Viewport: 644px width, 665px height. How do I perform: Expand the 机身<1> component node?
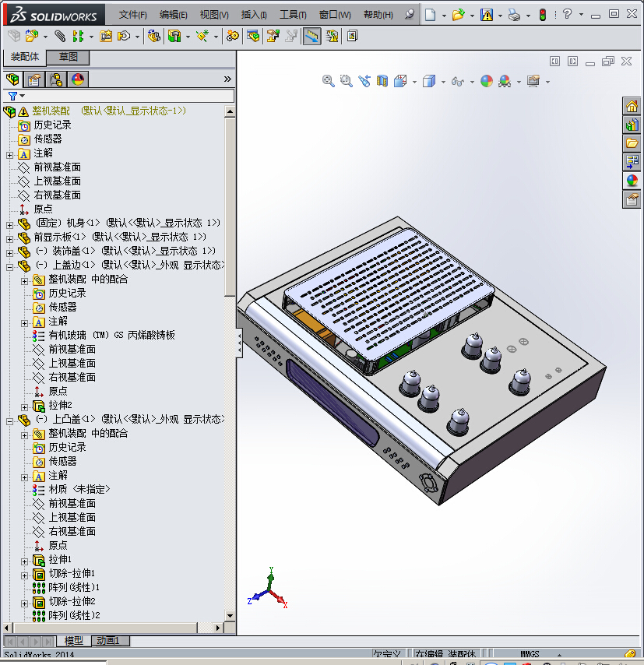[10, 225]
